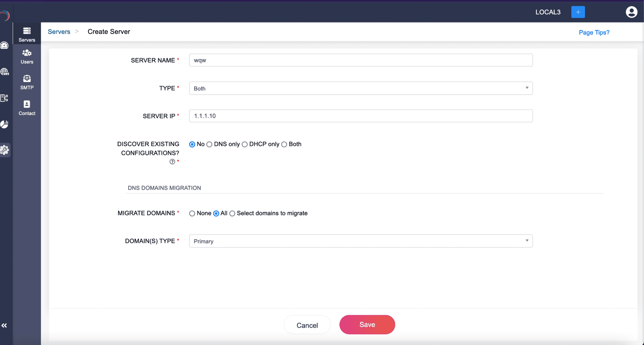The width and height of the screenshot is (644, 345).
Task: Open the Page Tips? link
Action: coord(594,32)
